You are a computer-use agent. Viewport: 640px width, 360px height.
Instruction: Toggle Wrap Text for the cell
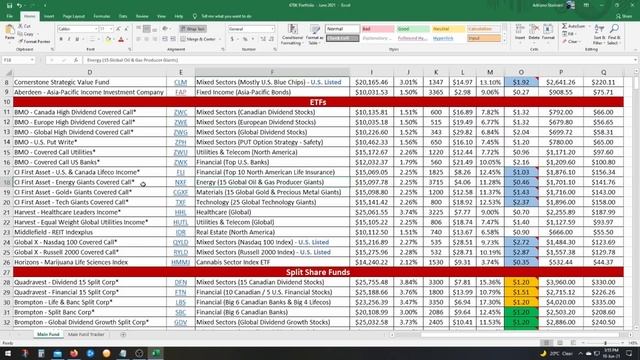193,29
